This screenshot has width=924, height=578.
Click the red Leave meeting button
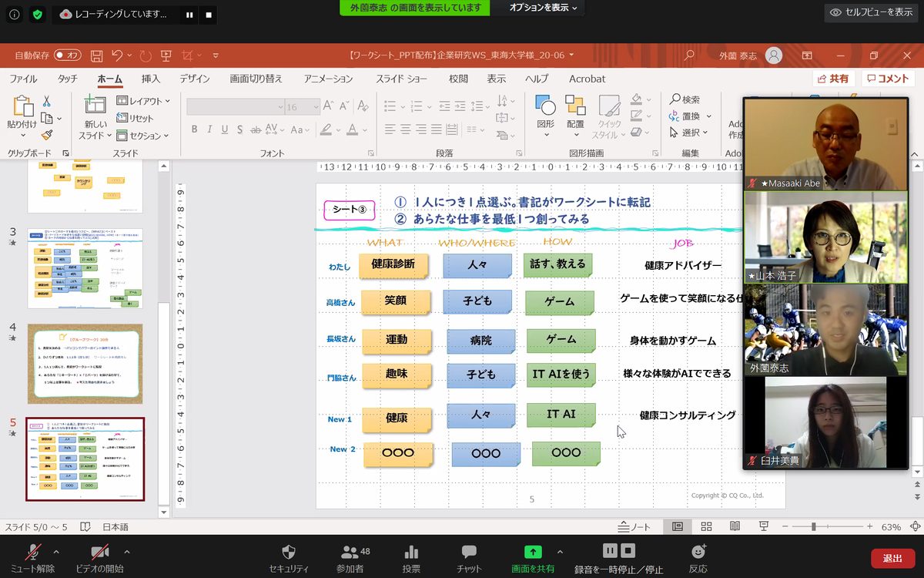pos(892,558)
